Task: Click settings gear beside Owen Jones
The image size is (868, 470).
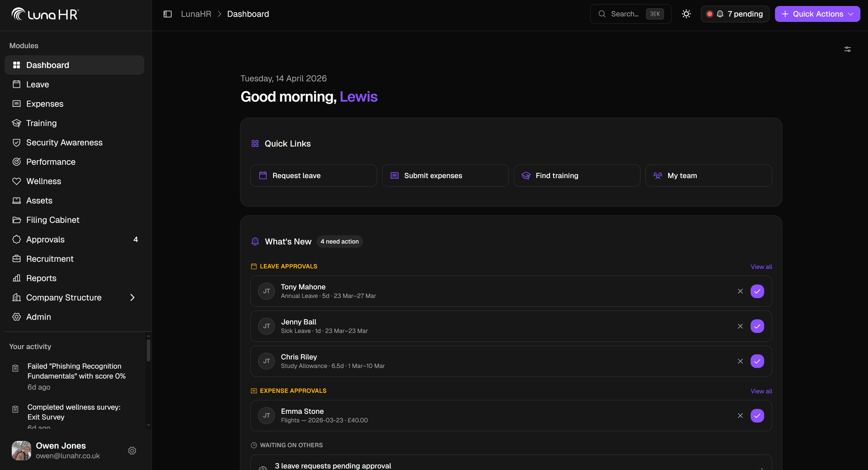Action: pos(132,450)
